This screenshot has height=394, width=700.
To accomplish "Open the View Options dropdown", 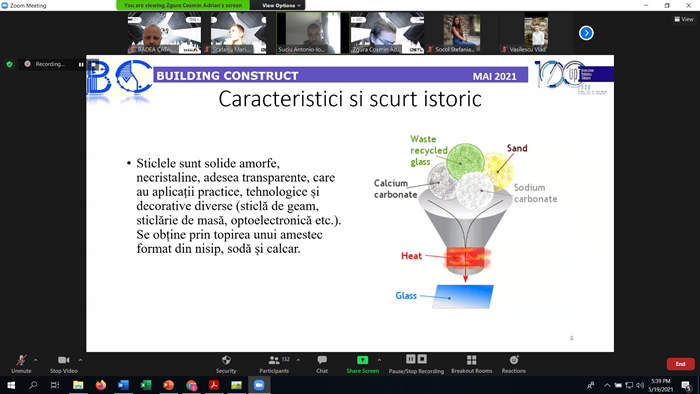I will point(281,5).
